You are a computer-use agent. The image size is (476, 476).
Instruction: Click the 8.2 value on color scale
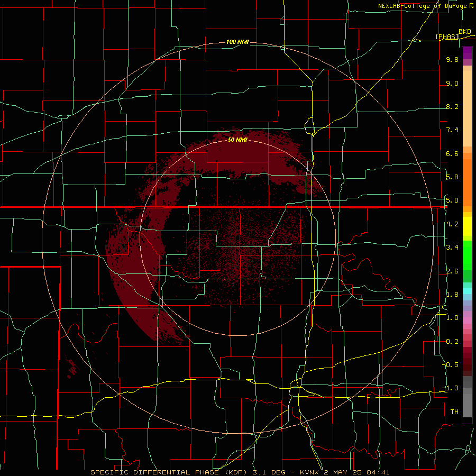452,106
